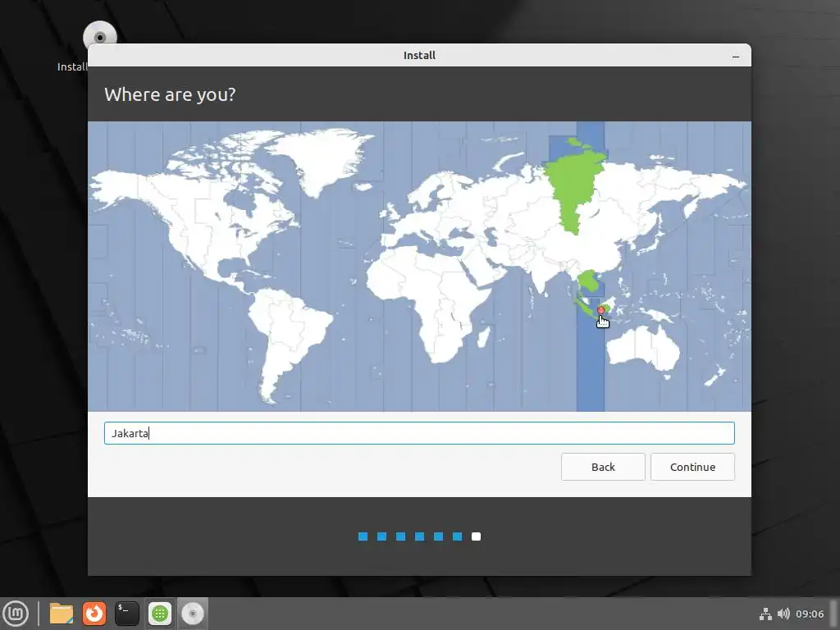The height and width of the screenshot is (630, 840).
Task: Click the red location pin on the map
Action: (x=600, y=310)
